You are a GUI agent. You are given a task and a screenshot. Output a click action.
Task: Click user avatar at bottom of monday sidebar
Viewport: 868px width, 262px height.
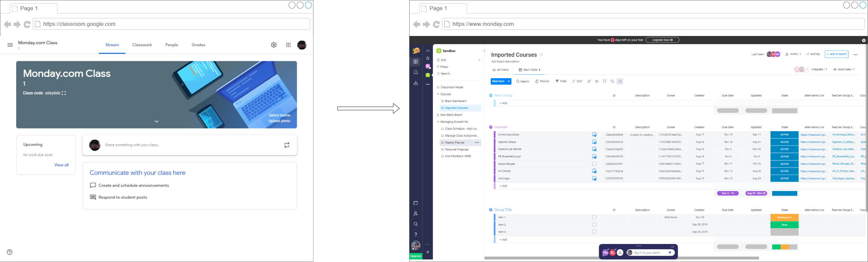[x=416, y=246]
